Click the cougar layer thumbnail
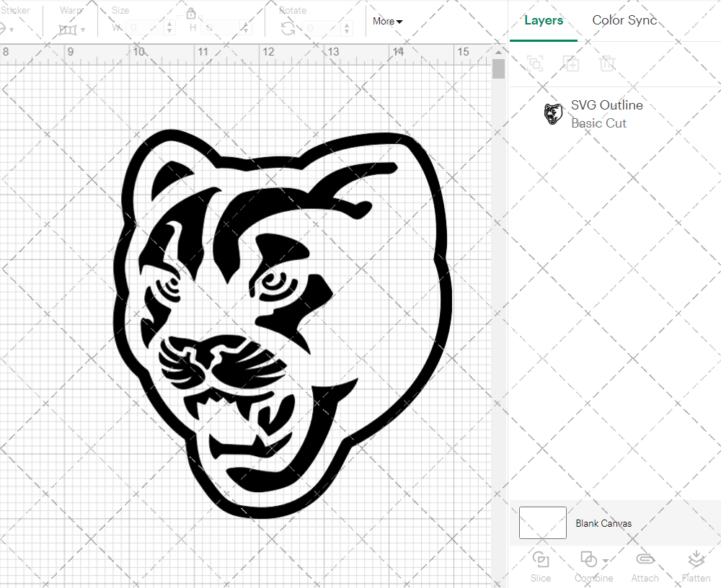Image resolution: width=721 pixels, height=588 pixels. click(x=554, y=113)
